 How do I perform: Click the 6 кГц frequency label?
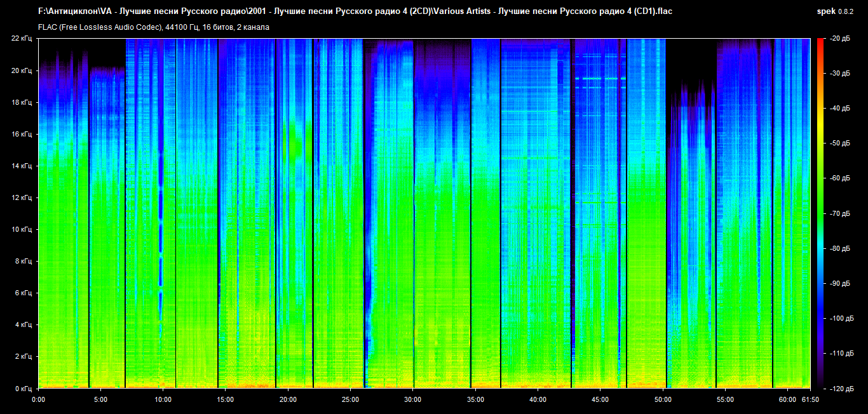click(x=24, y=293)
